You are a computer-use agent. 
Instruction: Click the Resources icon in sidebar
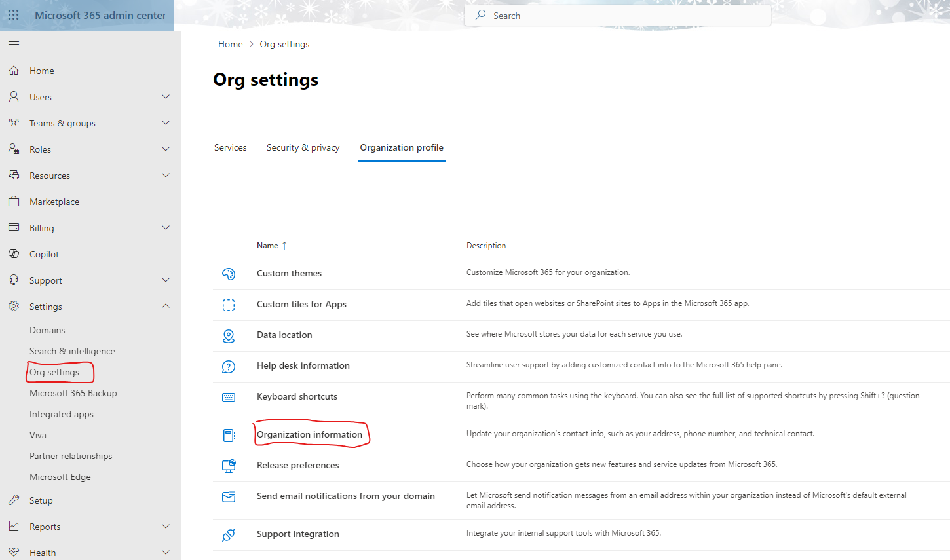14,175
